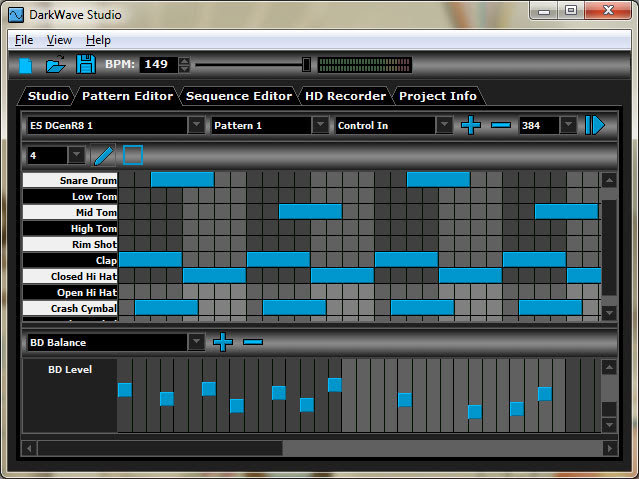The height and width of the screenshot is (479, 639).
Task: Click the drum grid scroll up arrow
Action: (x=609, y=180)
